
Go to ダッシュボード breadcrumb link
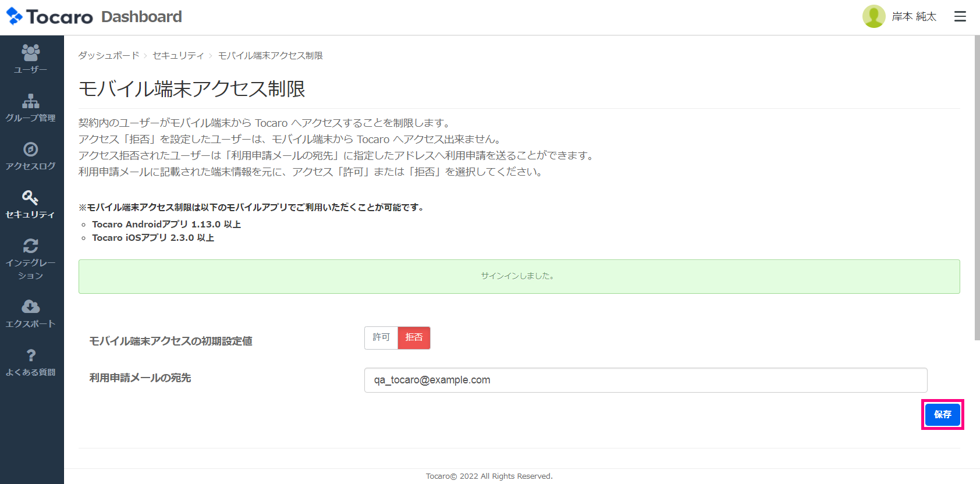click(109, 55)
